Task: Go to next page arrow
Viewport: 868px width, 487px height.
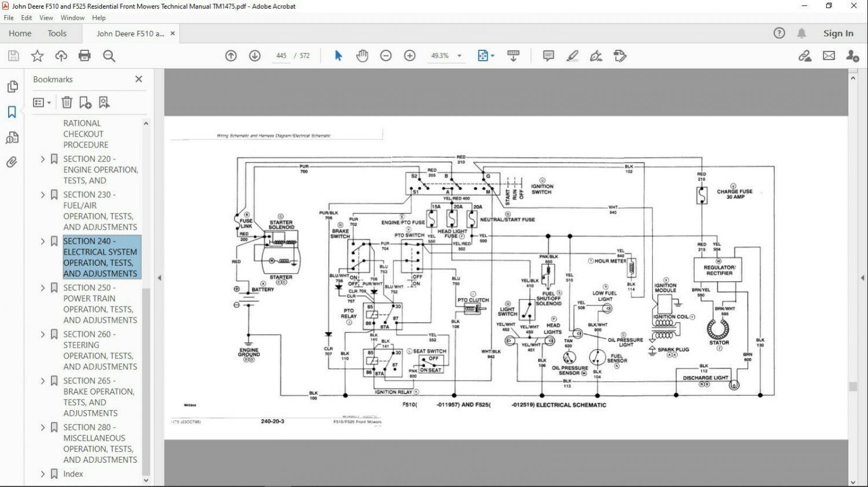Action: [x=255, y=56]
